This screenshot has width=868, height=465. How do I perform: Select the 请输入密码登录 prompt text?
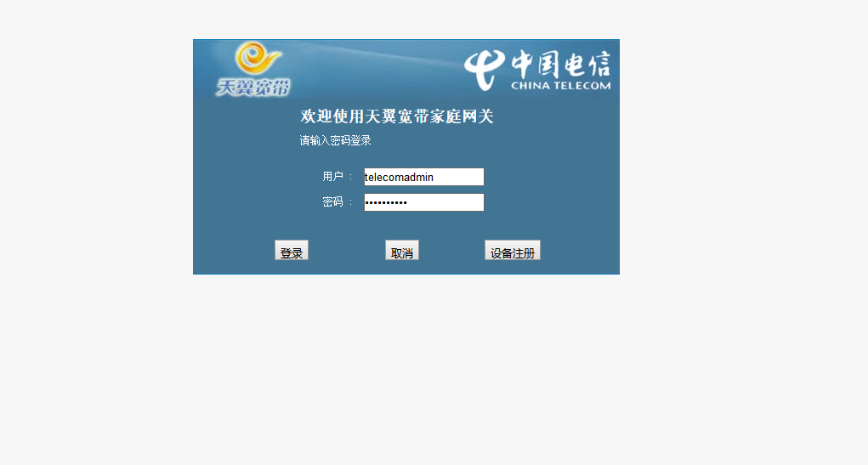pyautogui.click(x=336, y=140)
